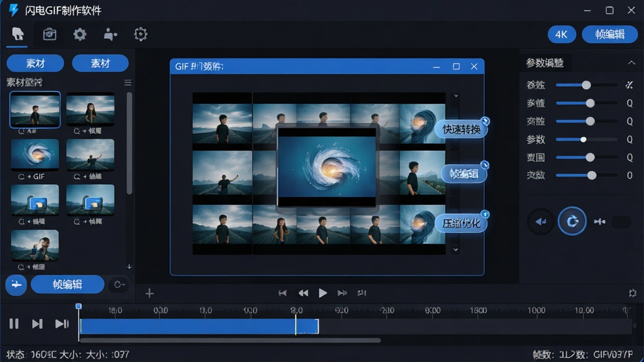644x362 pixels.
Task: Play the GIF preview
Action: pyautogui.click(x=323, y=293)
